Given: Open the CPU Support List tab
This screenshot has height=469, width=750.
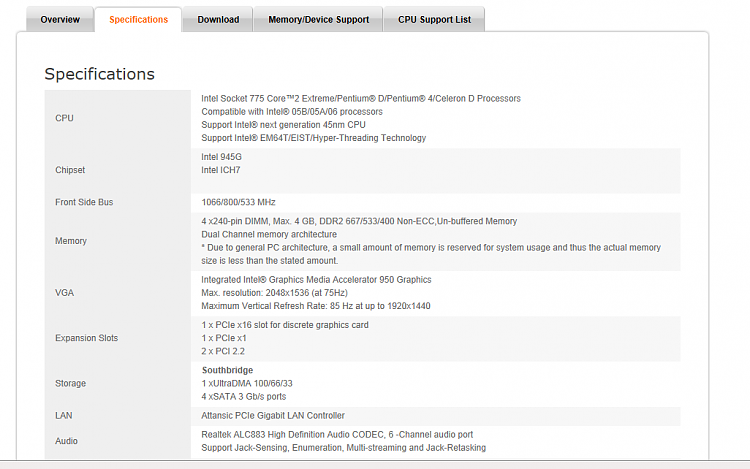Looking at the screenshot, I should (434, 20).
